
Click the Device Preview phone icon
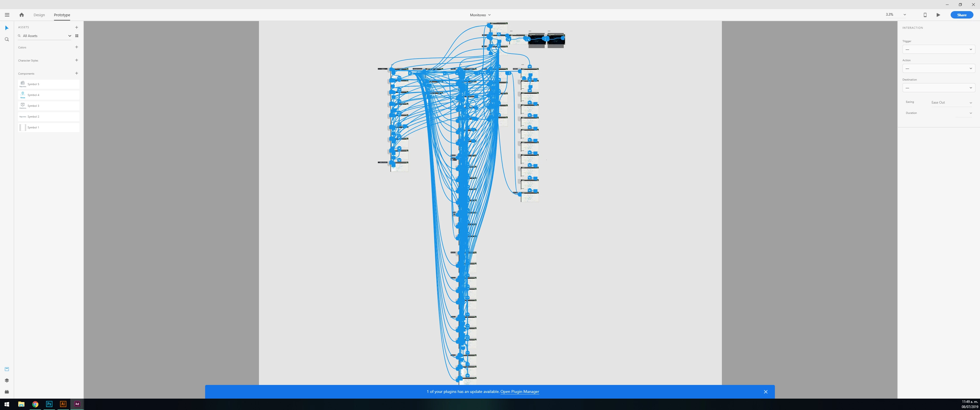[x=925, y=15]
